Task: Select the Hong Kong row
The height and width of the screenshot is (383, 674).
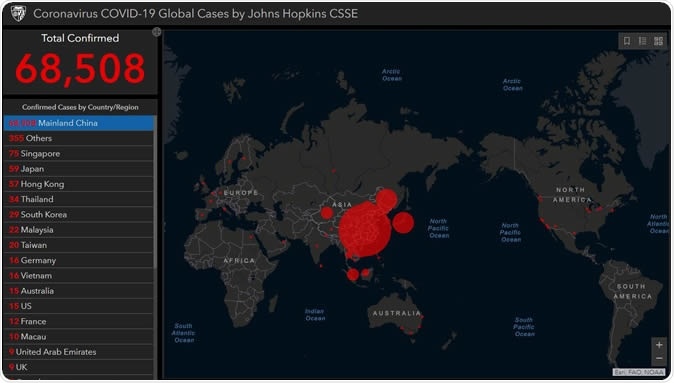Action: pos(79,184)
